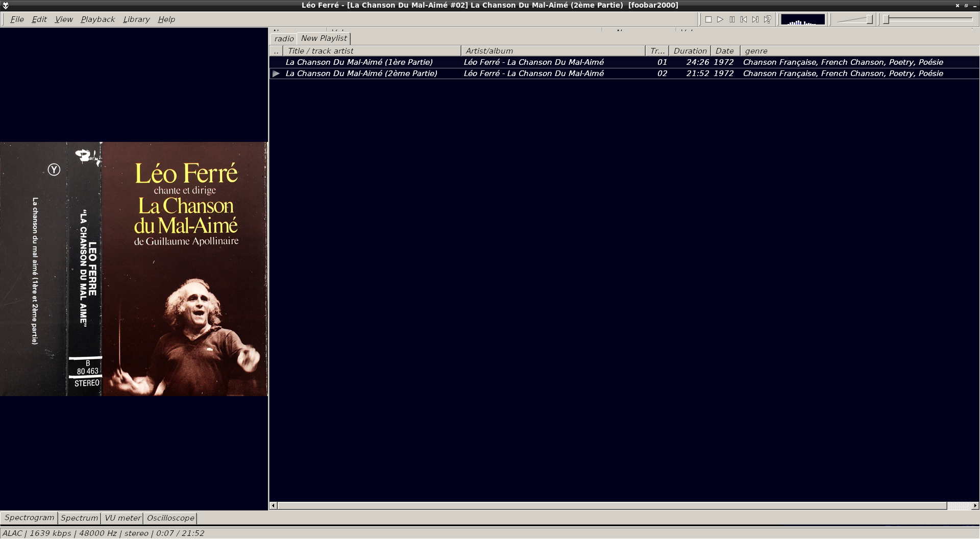980x539 pixels.
Task: Click the Play button in toolbar
Action: pyautogui.click(x=720, y=19)
